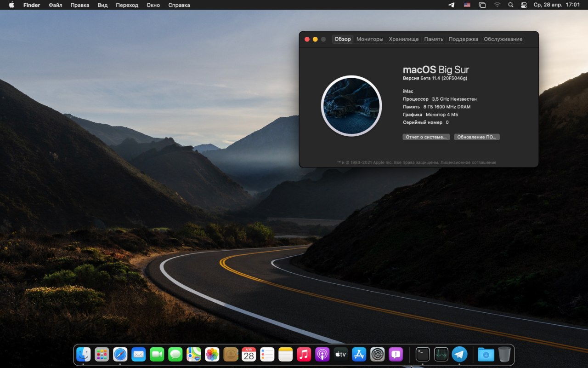Click the Big Sur circular image
Viewport: 588px width, 368px height.
(351, 106)
